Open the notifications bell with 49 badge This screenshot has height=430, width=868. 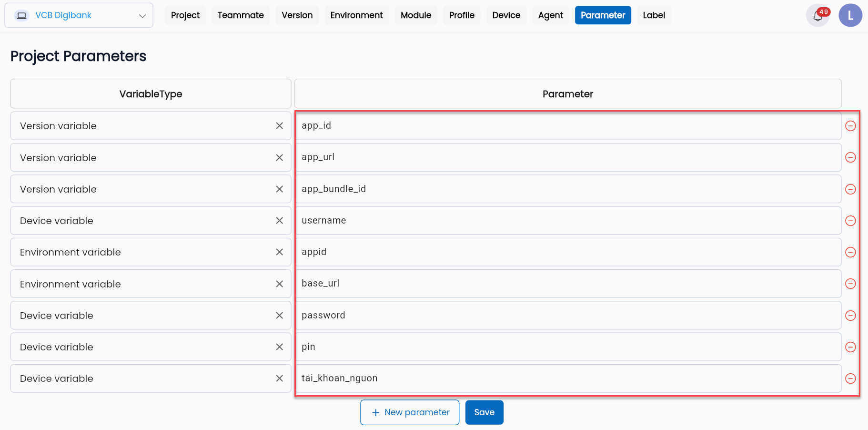(818, 15)
